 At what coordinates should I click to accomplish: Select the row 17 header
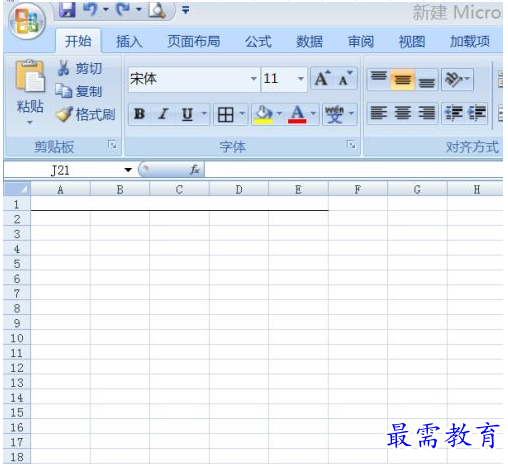pos(17,442)
